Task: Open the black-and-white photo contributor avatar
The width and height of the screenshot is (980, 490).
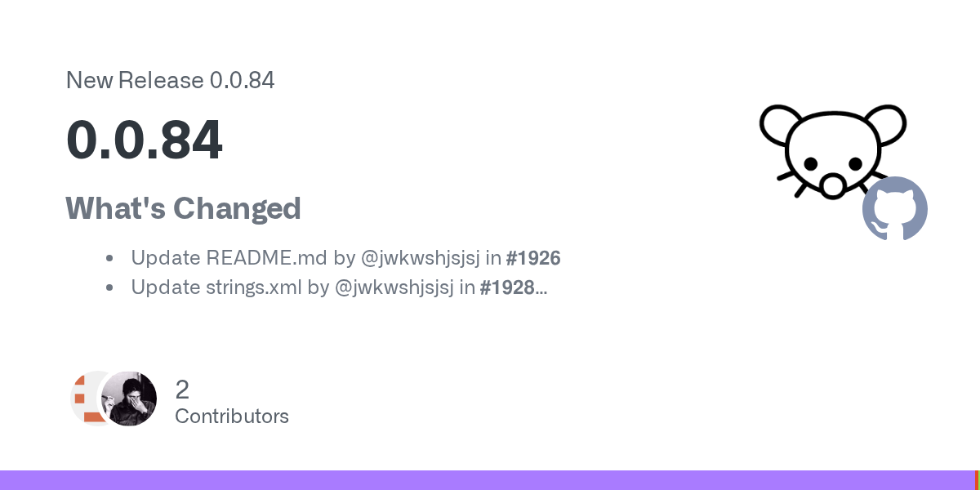Action: (130, 399)
